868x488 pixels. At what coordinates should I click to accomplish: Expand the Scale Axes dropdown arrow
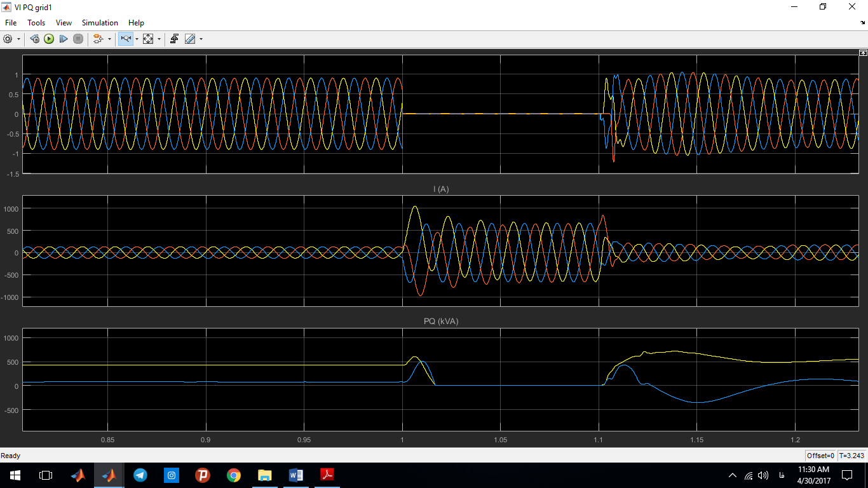coord(159,39)
